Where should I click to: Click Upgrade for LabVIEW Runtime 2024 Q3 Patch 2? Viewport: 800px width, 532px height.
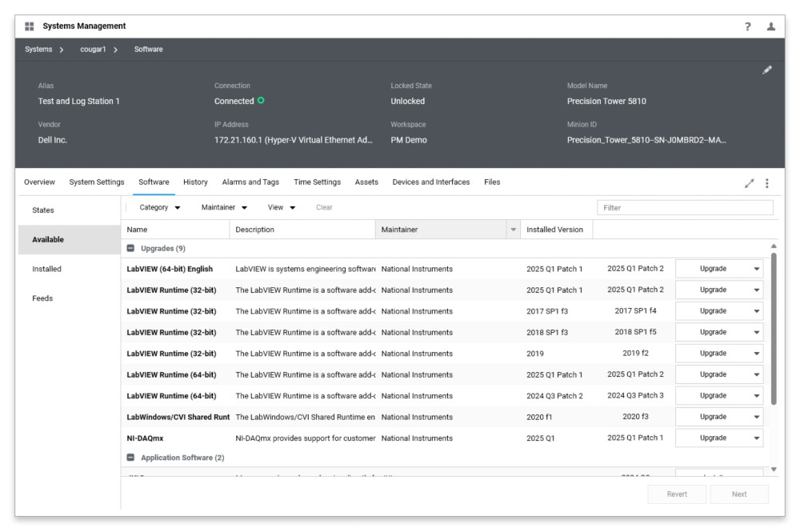click(713, 396)
